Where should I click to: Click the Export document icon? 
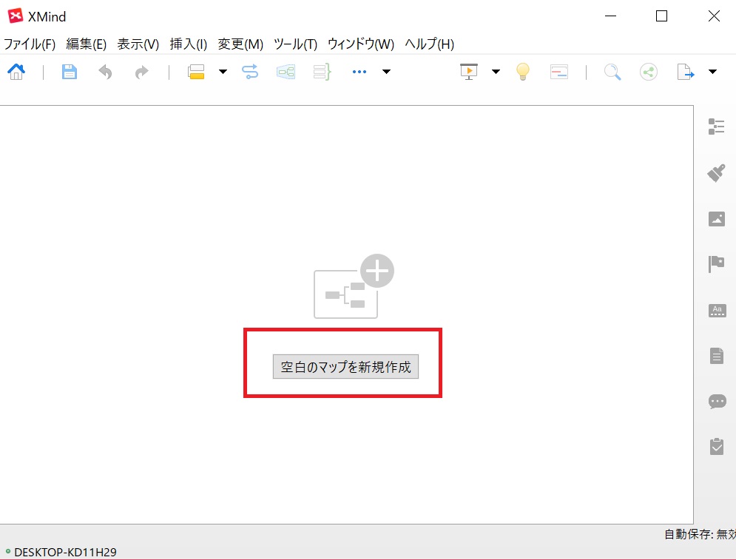point(685,72)
